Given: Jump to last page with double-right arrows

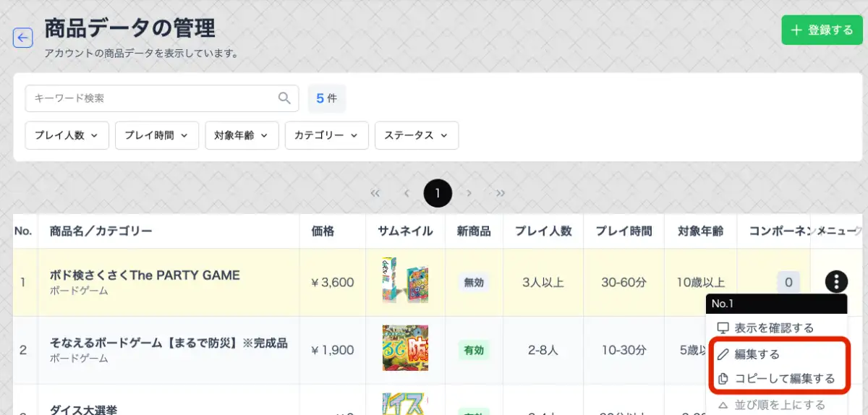Looking at the screenshot, I should click(x=501, y=193).
